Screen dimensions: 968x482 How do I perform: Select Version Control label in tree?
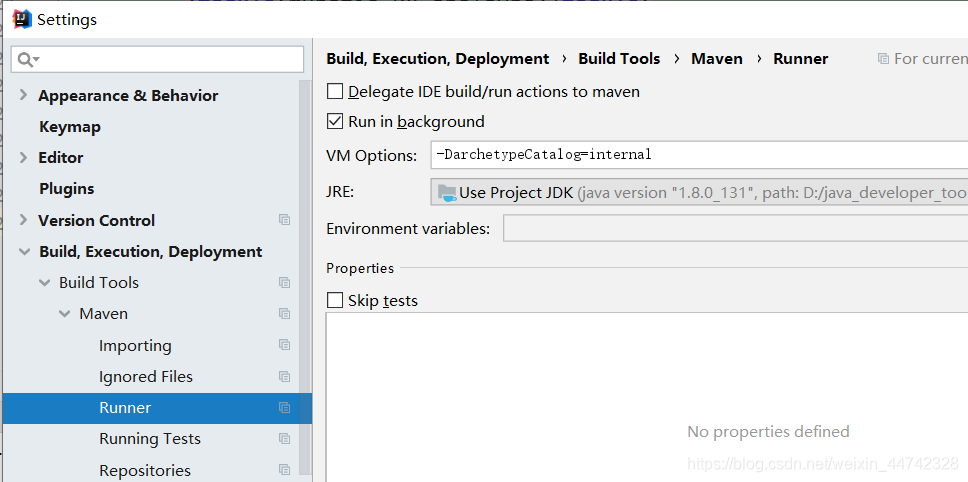(x=96, y=220)
